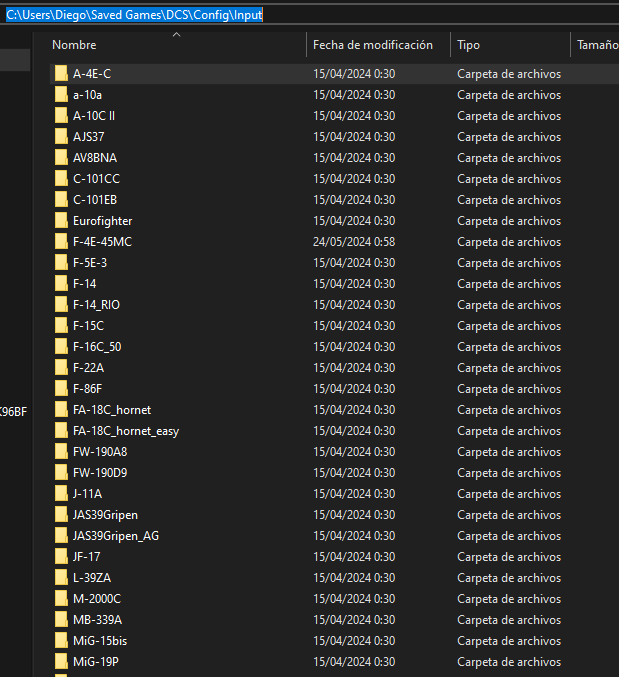Select the JAS39Gripen_AG folder name
Viewport: 619px width, 677px height.
pyautogui.click(x=116, y=536)
